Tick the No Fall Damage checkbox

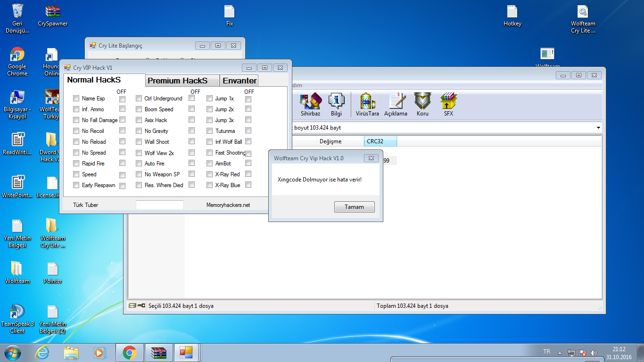(x=76, y=120)
